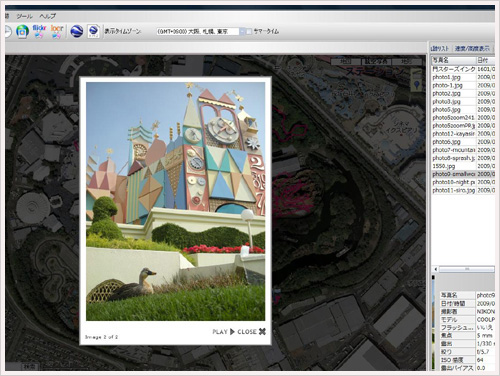
Task: Select the photo5zoom241 row
Action: [463, 117]
